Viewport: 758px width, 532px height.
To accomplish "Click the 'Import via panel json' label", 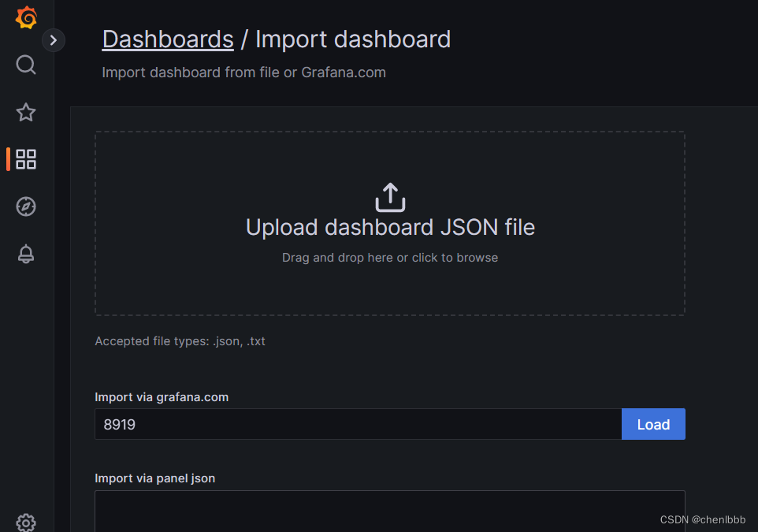I will point(154,478).
